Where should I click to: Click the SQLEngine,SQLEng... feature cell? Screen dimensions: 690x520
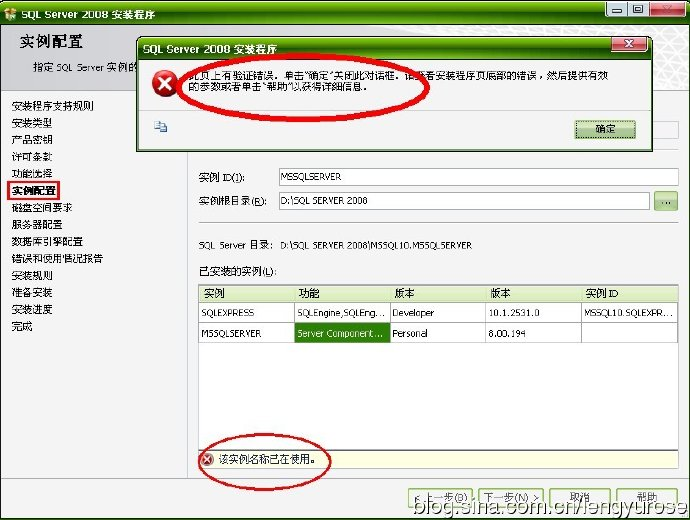342,313
